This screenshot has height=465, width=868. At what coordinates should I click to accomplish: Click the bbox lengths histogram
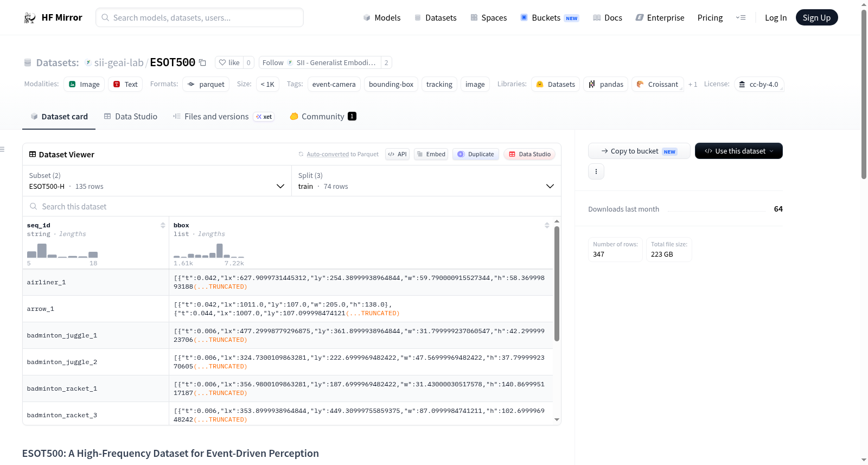tap(209, 251)
